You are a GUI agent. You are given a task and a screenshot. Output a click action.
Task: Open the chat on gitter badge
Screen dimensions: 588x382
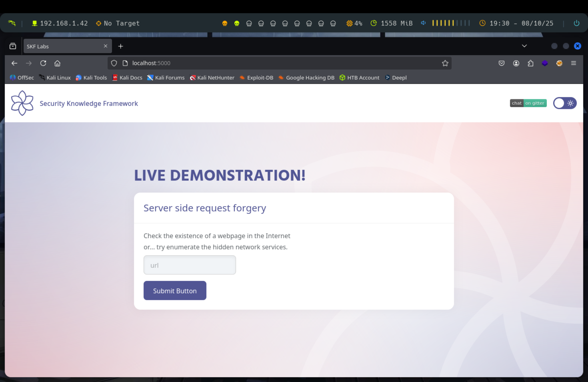[x=528, y=103]
